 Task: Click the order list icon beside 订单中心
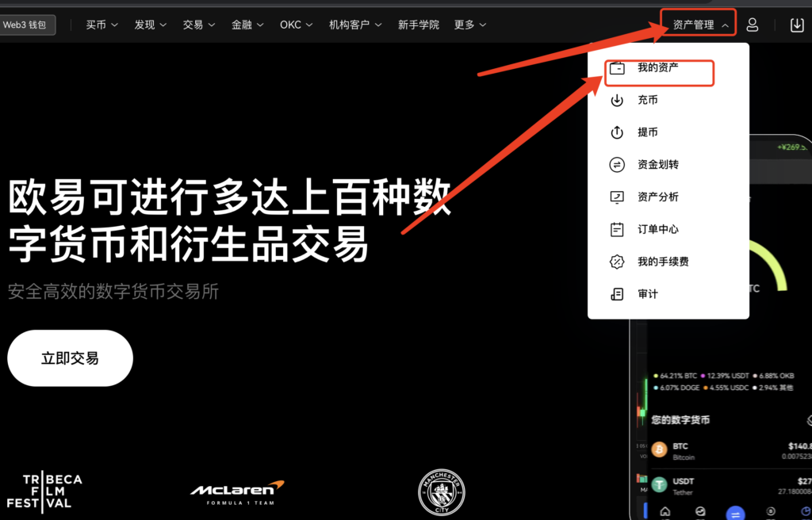click(x=617, y=229)
